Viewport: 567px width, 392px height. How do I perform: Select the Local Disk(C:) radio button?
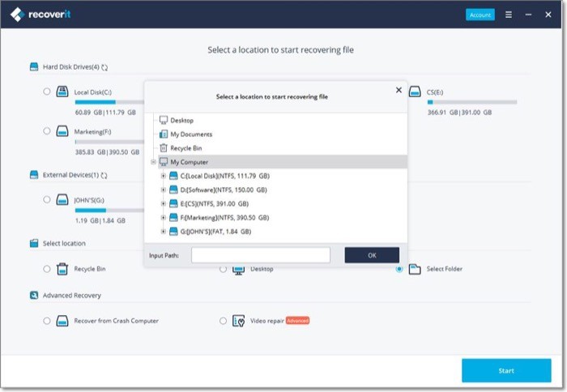click(47, 92)
